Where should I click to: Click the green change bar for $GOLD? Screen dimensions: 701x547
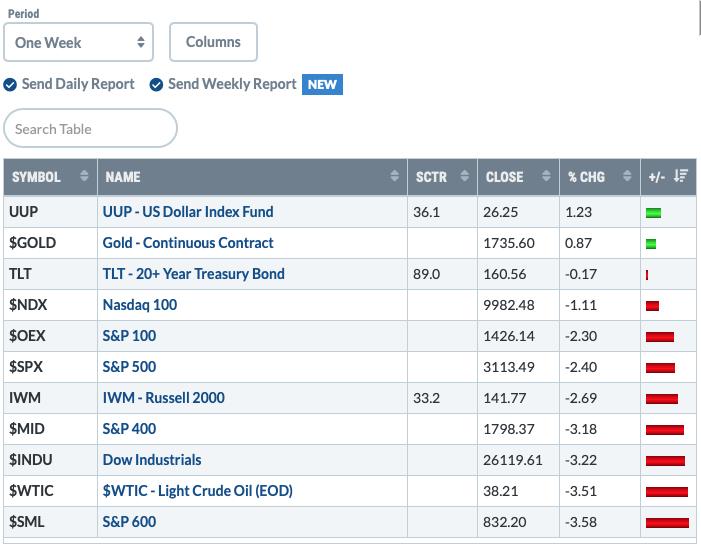[x=651, y=244]
